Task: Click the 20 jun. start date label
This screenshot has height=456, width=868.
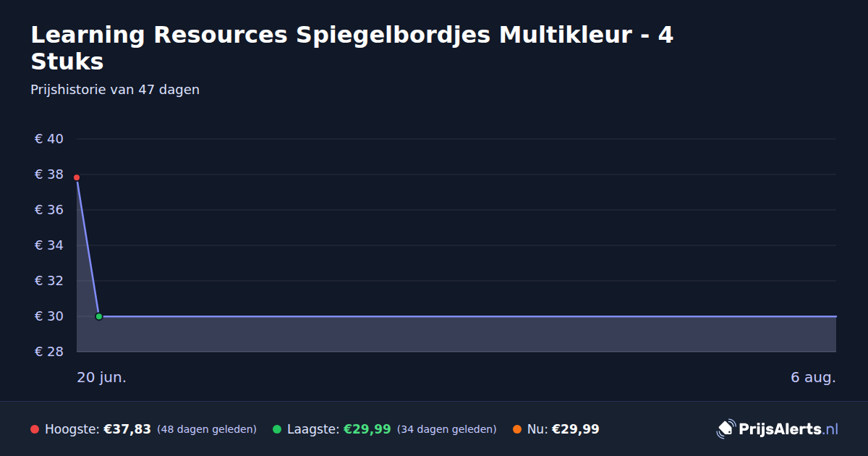Action: (102, 378)
